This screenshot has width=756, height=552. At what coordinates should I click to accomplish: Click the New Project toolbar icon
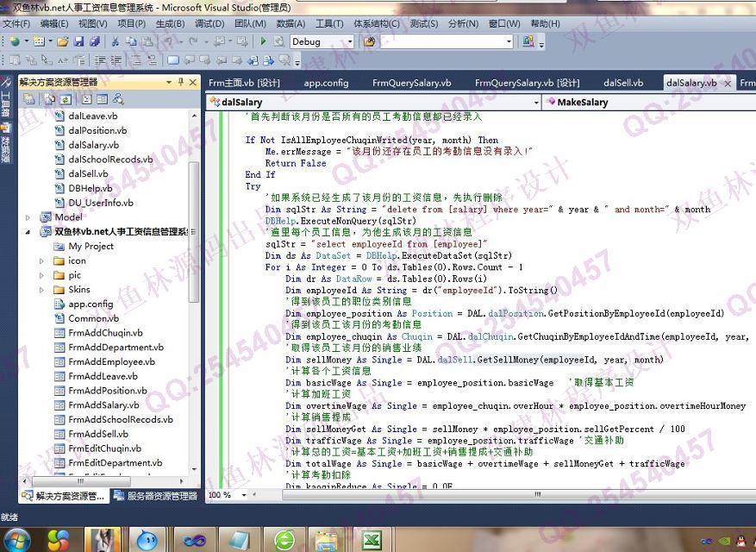pos(15,42)
